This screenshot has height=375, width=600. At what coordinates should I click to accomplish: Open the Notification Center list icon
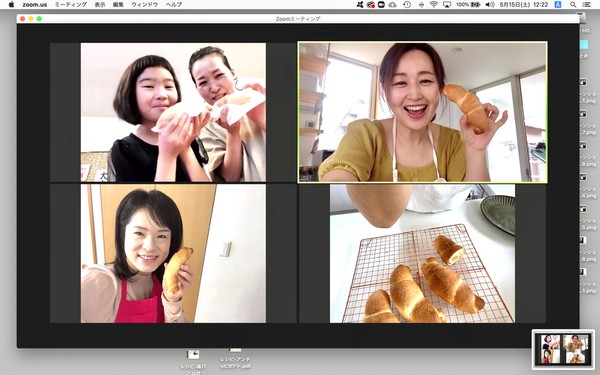(x=586, y=5)
